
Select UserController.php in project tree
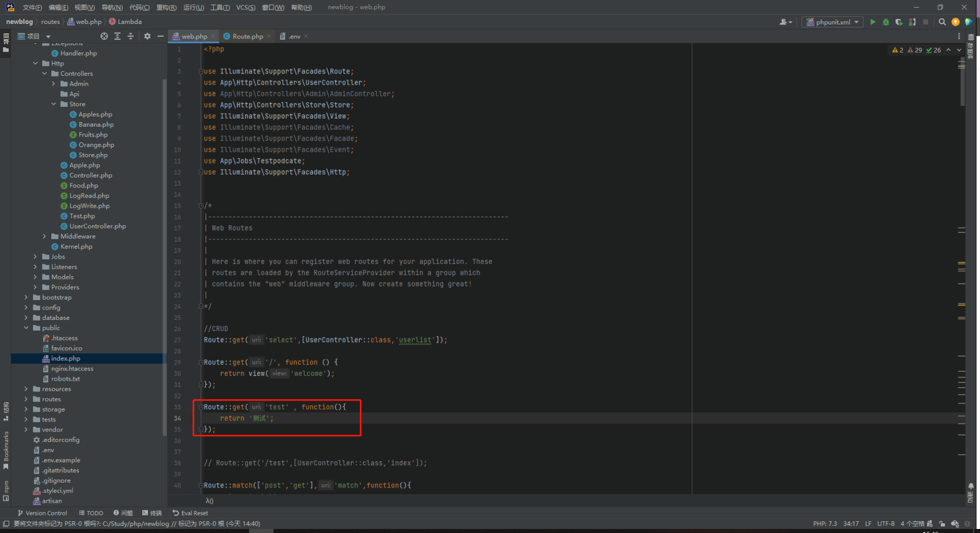pyautogui.click(x=93, y=227)
